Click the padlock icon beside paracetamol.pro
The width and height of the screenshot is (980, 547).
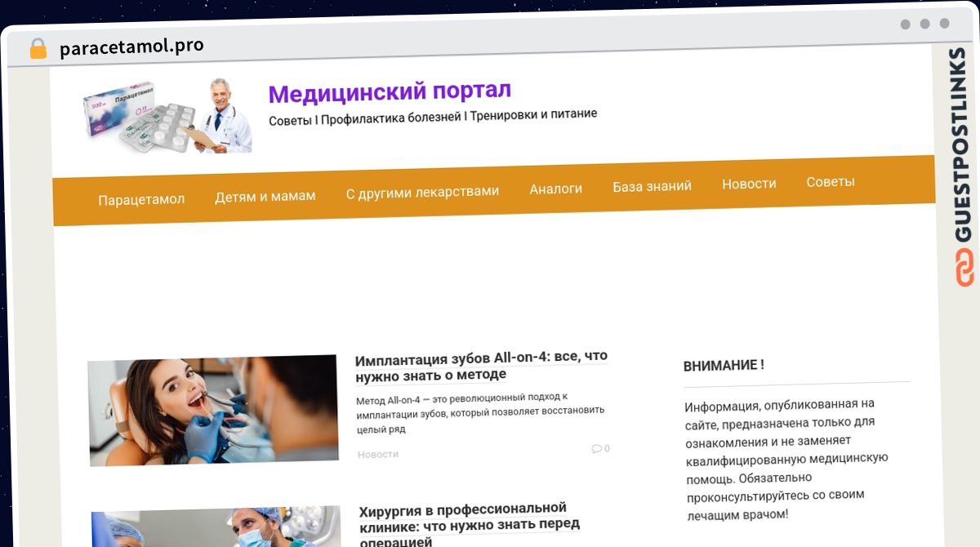click(x=38, y=49)
